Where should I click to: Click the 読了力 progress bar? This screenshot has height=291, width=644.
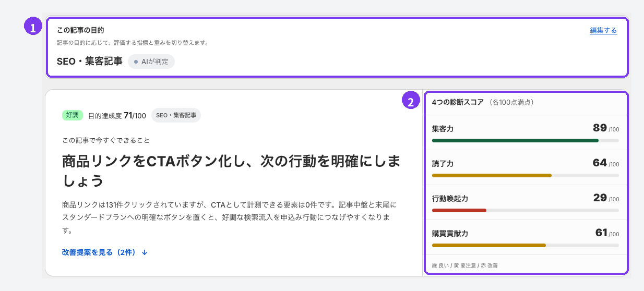(x=526, y=175)
